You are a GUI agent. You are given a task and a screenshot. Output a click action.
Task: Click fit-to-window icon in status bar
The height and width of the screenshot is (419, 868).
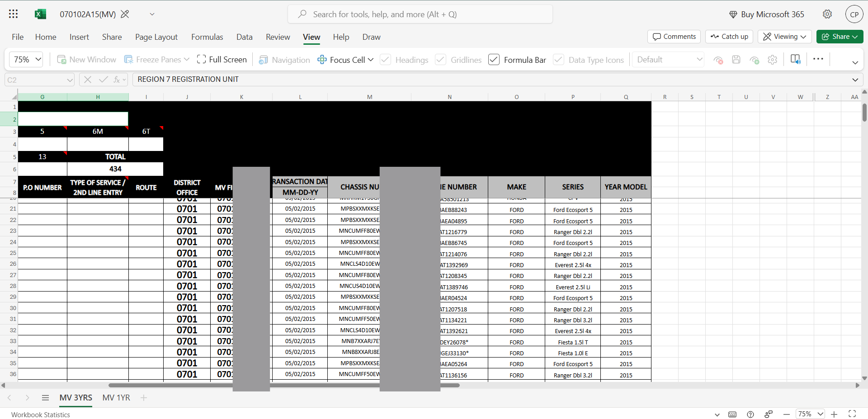click(x=852, y=414)
